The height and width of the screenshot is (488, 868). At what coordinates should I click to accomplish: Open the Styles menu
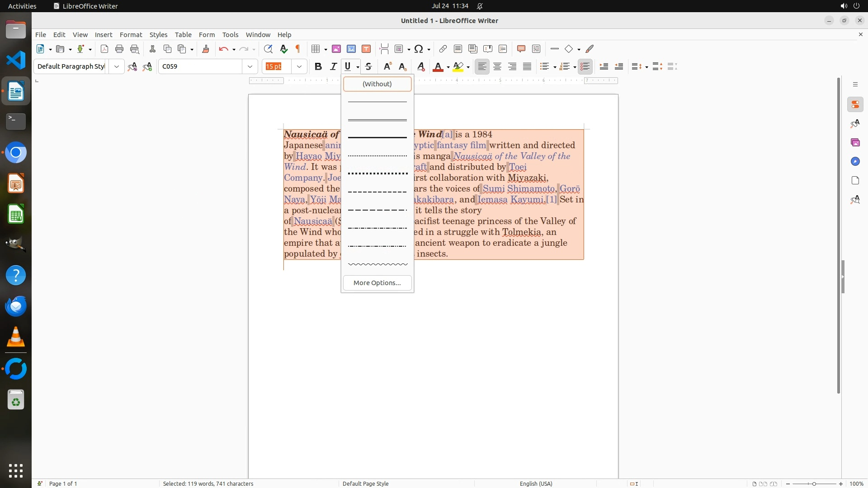(x=158, y=35)
